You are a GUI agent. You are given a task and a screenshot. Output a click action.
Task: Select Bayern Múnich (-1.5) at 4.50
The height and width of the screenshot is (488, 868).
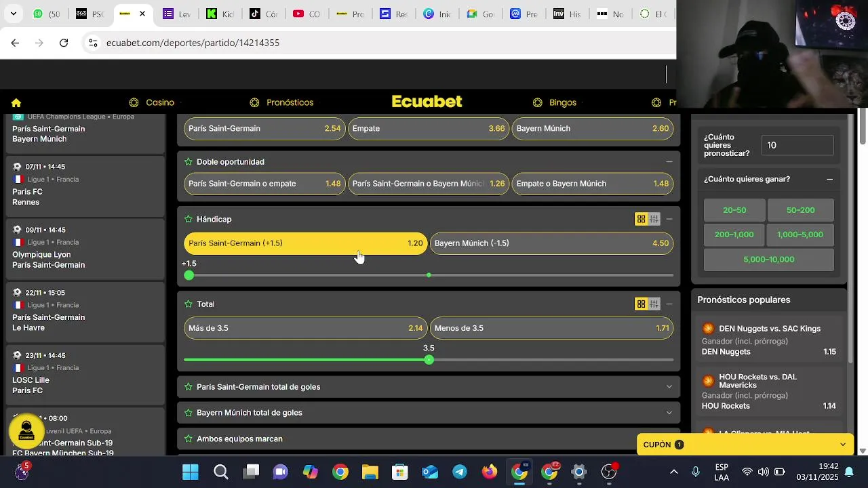[x=552, y=243]
